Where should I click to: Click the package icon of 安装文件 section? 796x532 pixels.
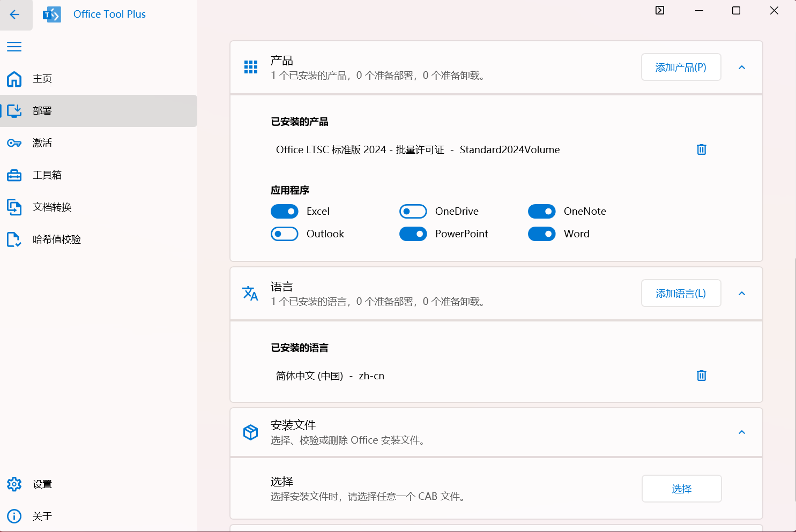[250, 432]
